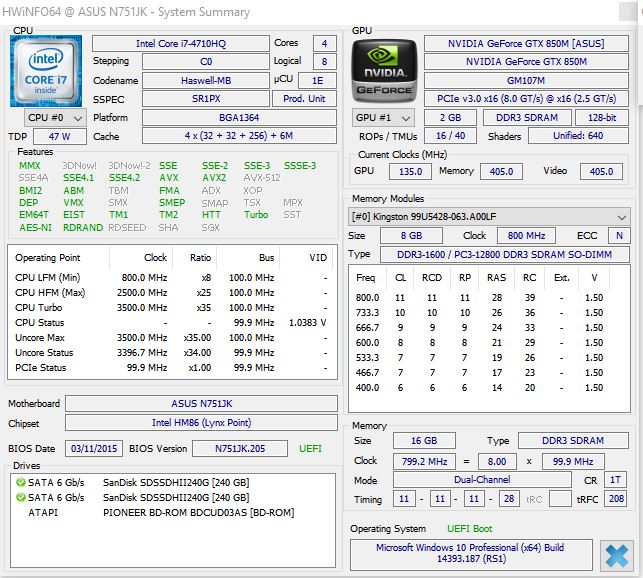This screenshot has width=643, height=578.
Task: Click the Codename Haswell-MB field
Action: tap(206, 80)
